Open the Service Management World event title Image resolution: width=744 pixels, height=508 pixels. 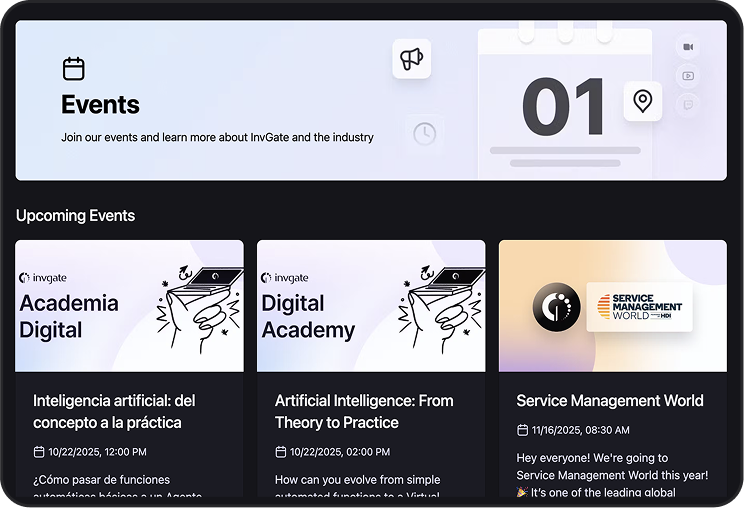610,400
